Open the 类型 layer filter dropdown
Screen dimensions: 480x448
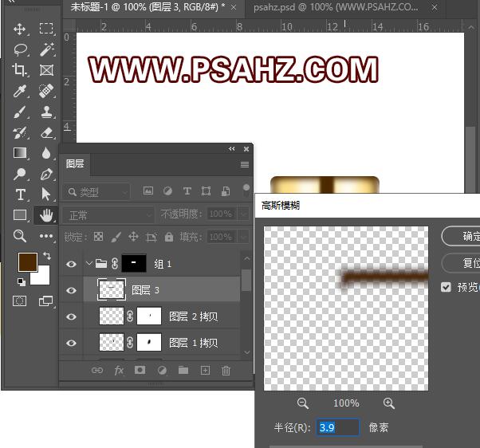tap(96, 192)
